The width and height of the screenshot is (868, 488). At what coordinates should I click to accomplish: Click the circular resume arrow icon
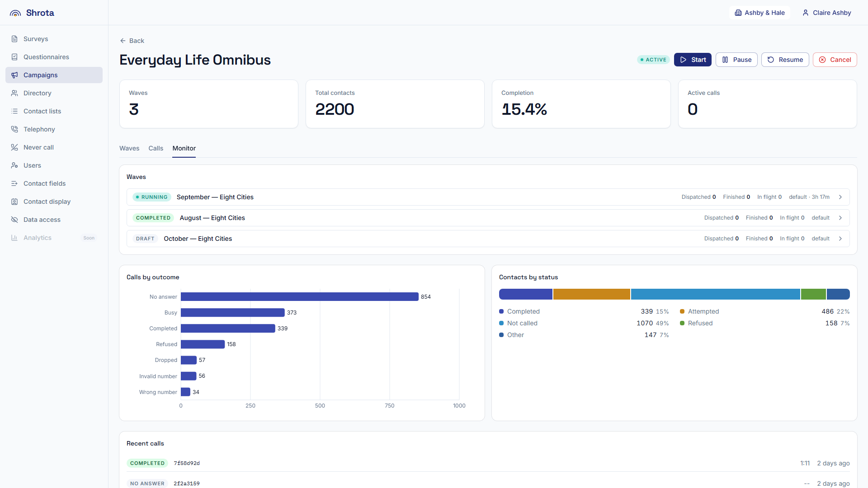tap(771, 60)
